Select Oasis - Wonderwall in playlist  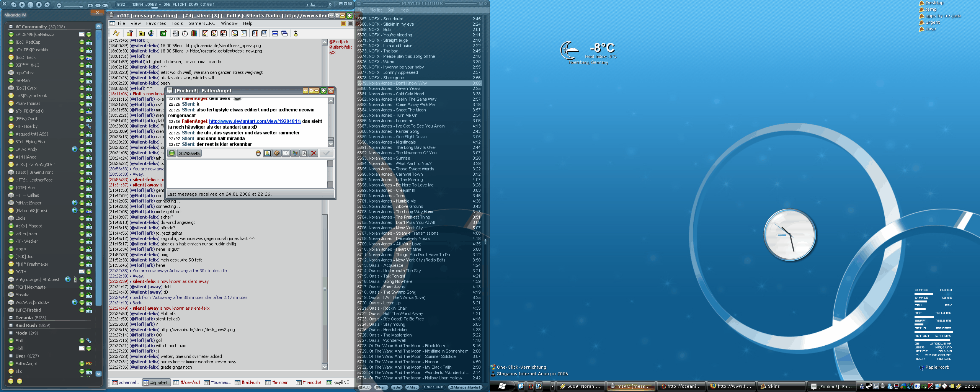tap(419, 340)
